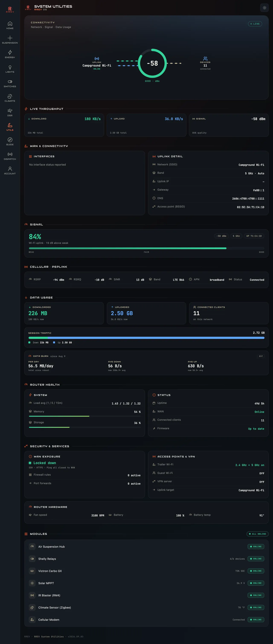Open the Energy sidebar item
Viewport: 273px width, 644px height.
tap(10, 54)
